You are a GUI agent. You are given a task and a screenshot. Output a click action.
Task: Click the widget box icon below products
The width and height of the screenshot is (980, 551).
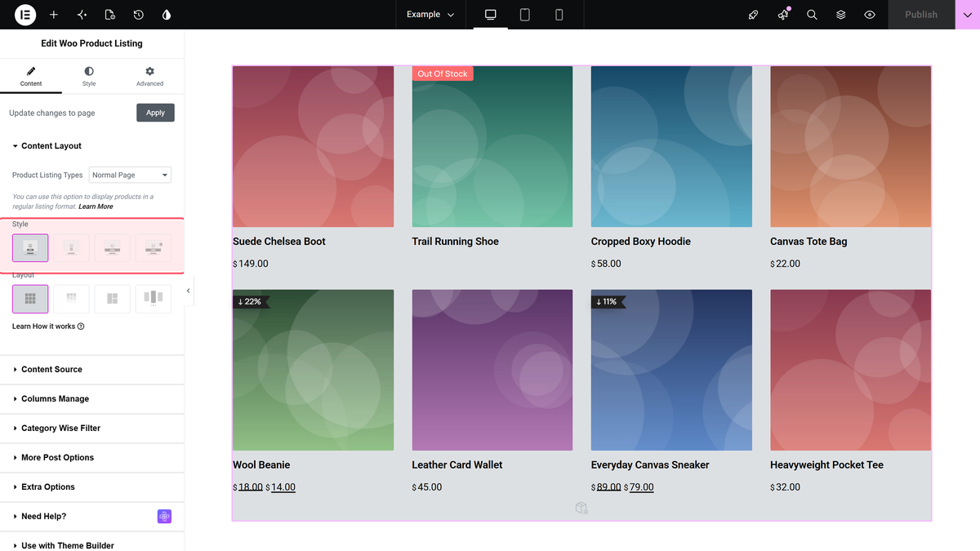(x=581, y=509)
